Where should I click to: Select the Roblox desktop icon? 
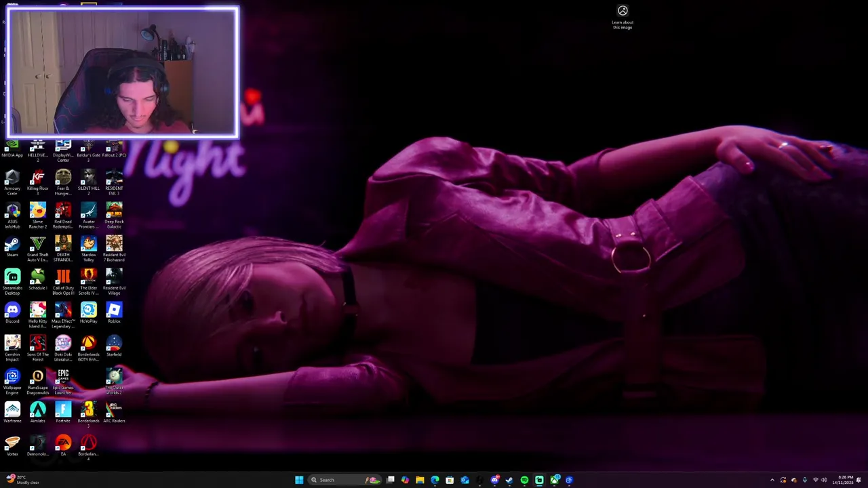[x=114, y=313]
